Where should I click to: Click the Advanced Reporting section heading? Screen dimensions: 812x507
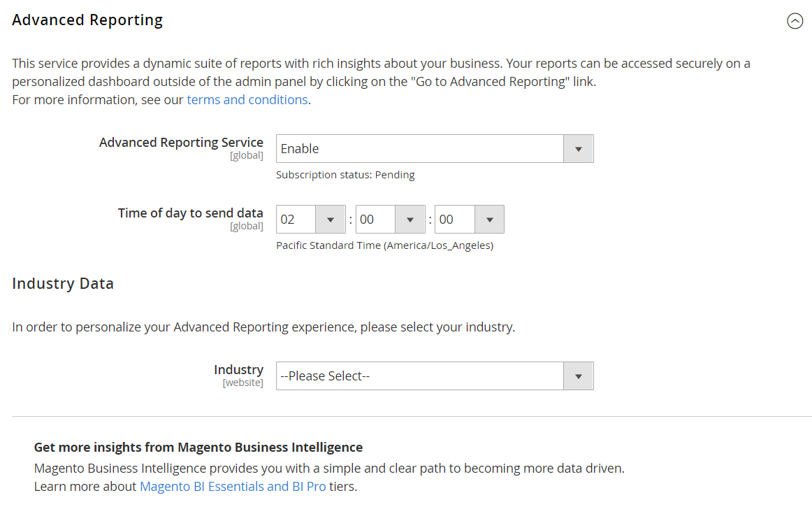click(87, 20)
